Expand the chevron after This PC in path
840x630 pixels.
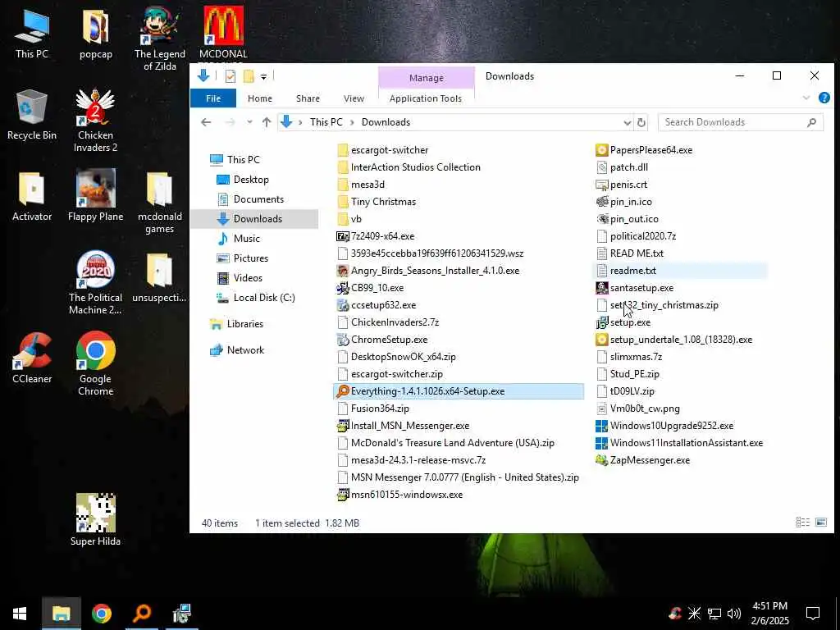352,122
